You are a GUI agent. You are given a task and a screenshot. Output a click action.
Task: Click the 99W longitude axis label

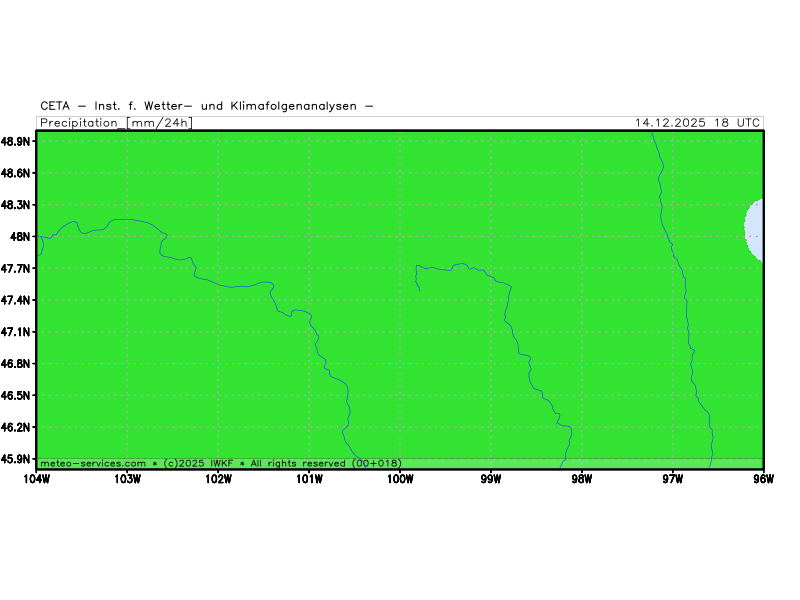pyautogui.click(x=491, y=478)
